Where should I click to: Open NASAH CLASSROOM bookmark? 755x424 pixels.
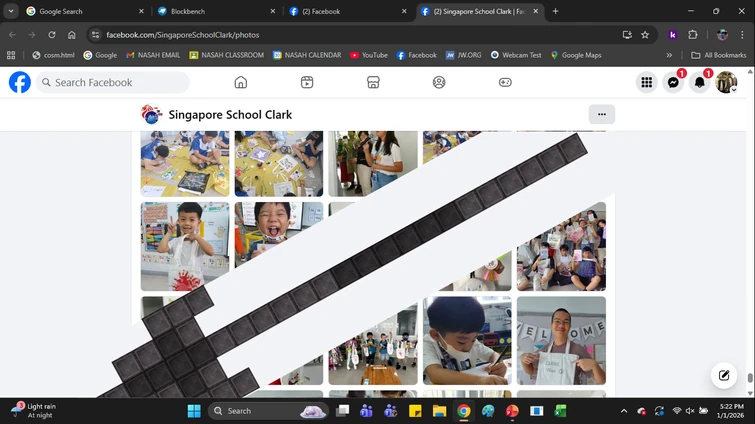226,55
